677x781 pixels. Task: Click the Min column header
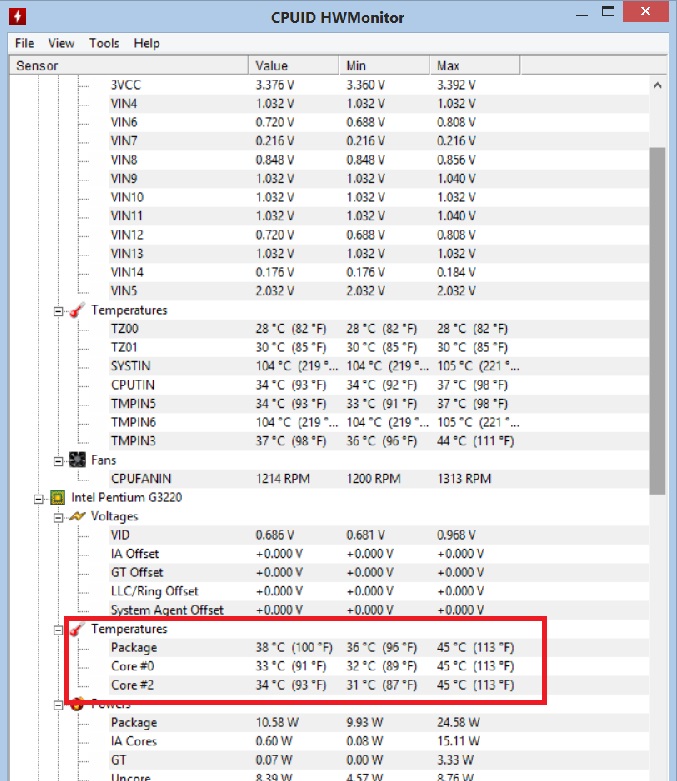pos(384,65)
